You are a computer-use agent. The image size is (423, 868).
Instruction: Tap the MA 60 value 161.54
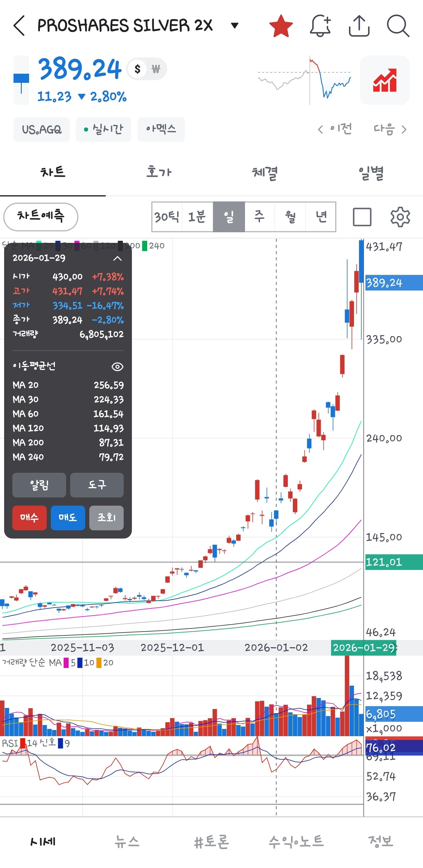click(x=108, y=414)
